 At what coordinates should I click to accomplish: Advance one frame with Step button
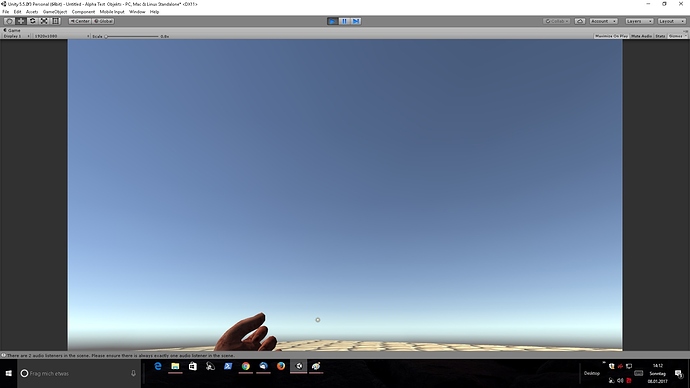click(356, 21)
